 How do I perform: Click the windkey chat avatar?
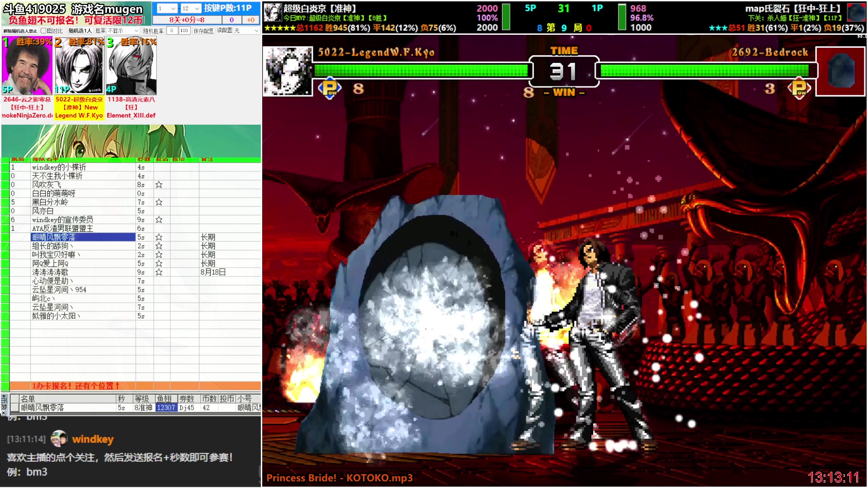(59, 438)
